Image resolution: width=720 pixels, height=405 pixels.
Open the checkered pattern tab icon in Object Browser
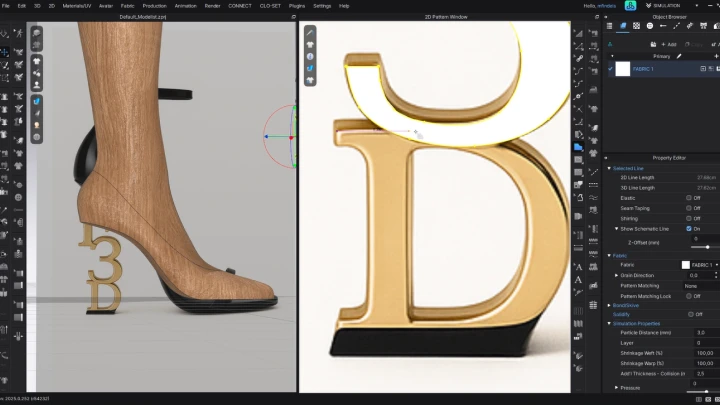tap(636, 26)
